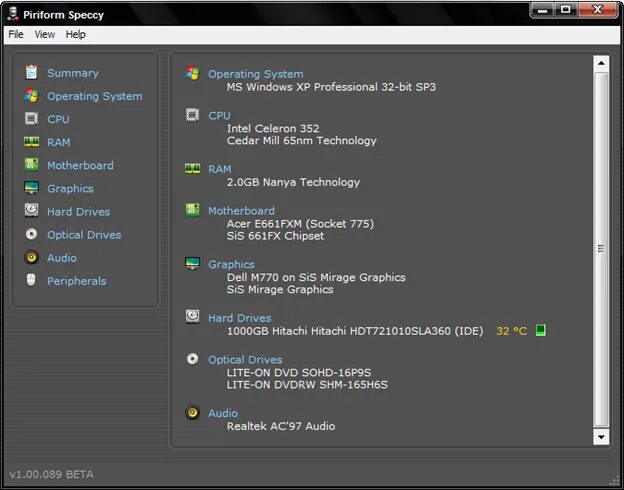Open Peripherals section from sidebar
Screen dimensions: 624x490
[x=77, y=281]
